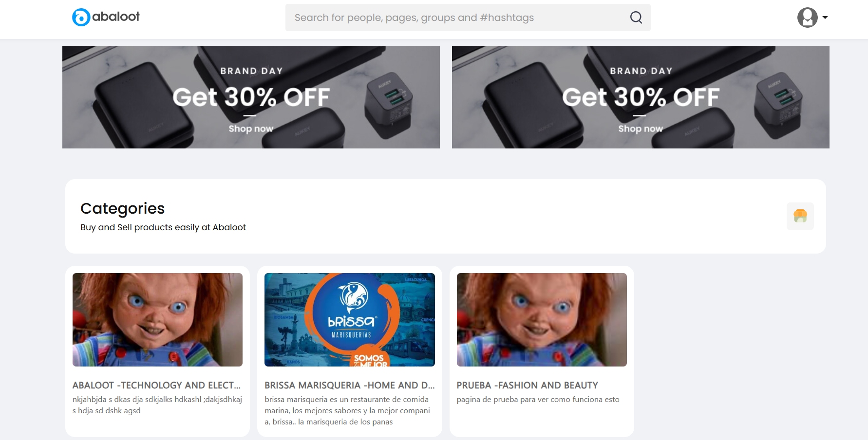Open the left Brand Day 30% OFF banner
Viewport: 868px width, 440px height.
251,97
